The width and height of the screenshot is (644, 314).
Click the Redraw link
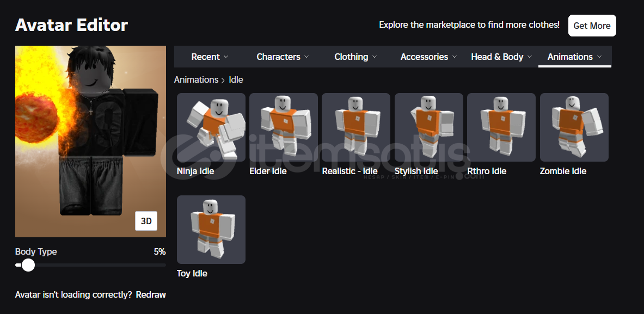[151, 295]
